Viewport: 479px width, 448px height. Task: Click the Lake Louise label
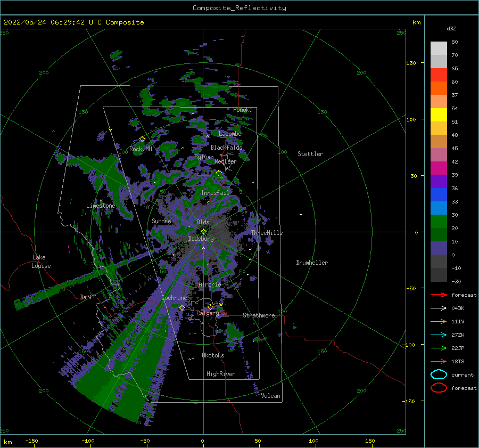click(41, 262)
